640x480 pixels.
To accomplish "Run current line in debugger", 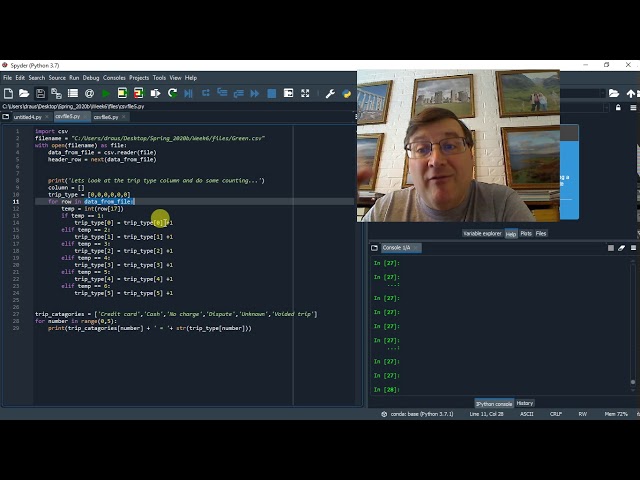I will (205, 93).
